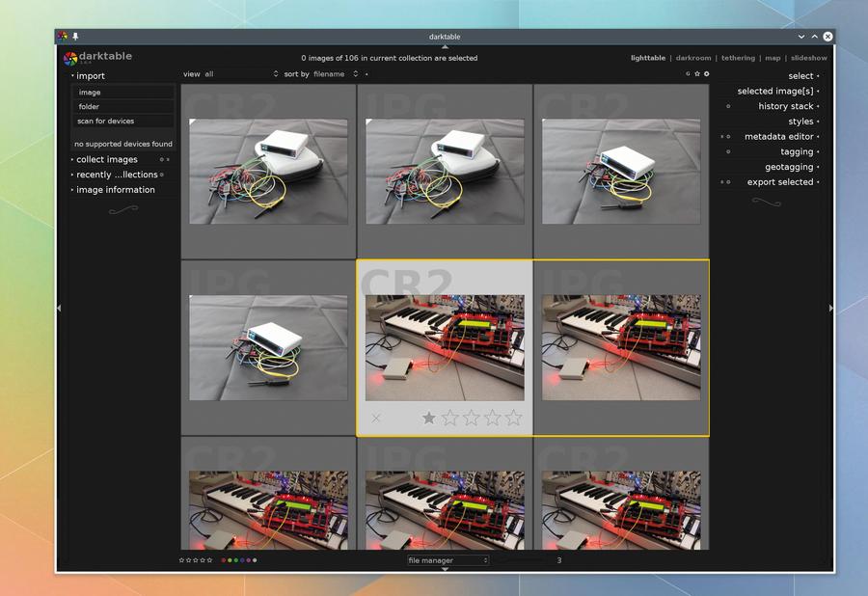Screen dimensions: 868x596
Task: Toggle the star overlays icon in the top toolbar
Action: pyautogui.click(x=697, y=73)
